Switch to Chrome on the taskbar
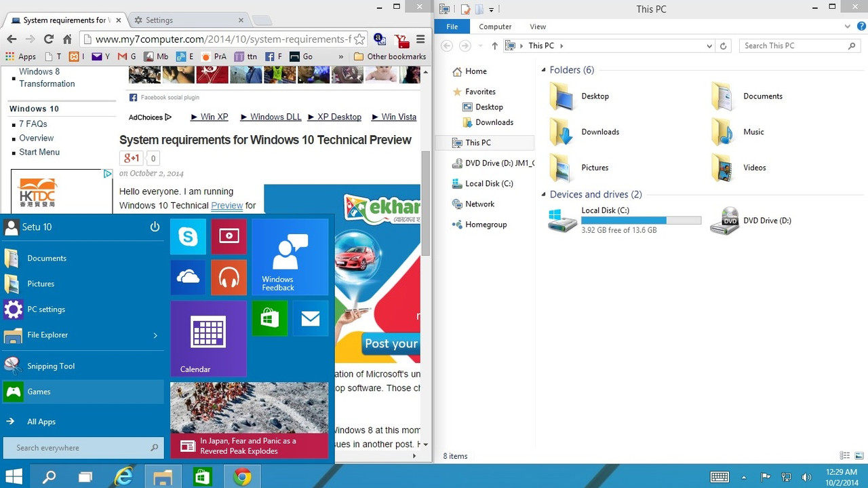868x488 pixels. coord(242,476)
